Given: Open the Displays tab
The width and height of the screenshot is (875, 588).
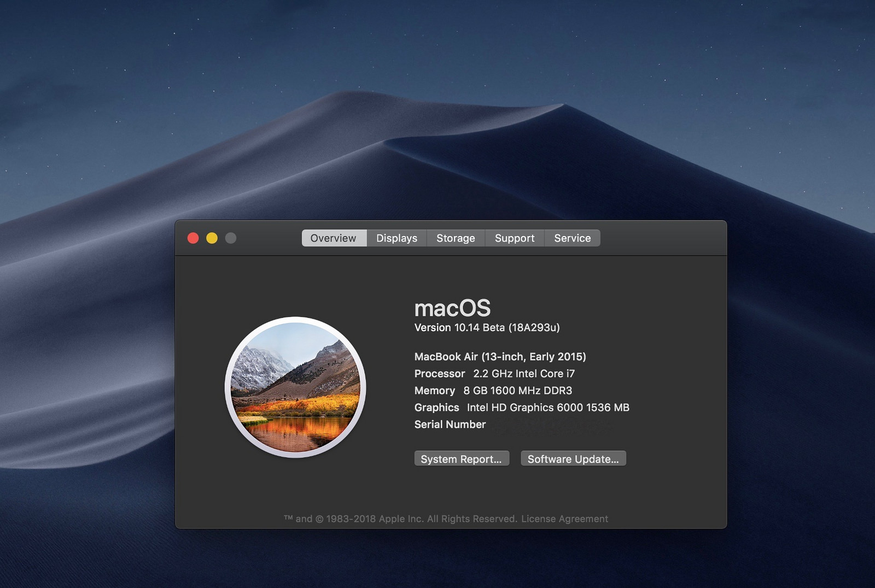Looking at the screenshot, I should coord(396,238).
